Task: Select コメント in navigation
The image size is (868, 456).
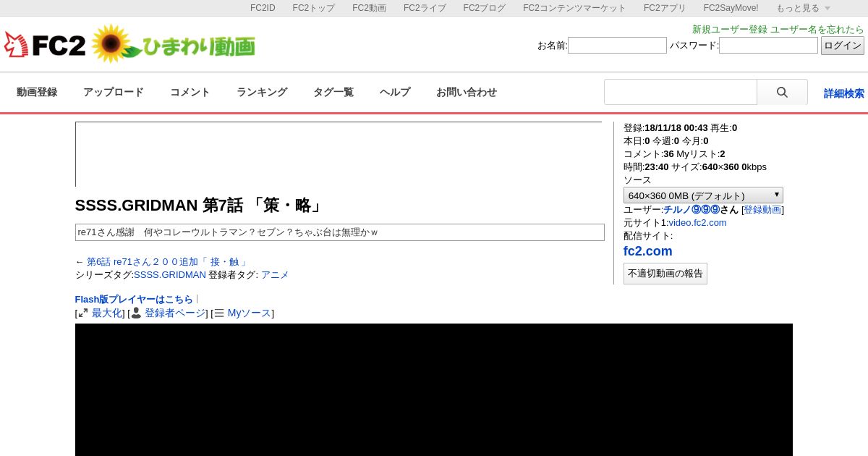Action: [x=190, y=92]
